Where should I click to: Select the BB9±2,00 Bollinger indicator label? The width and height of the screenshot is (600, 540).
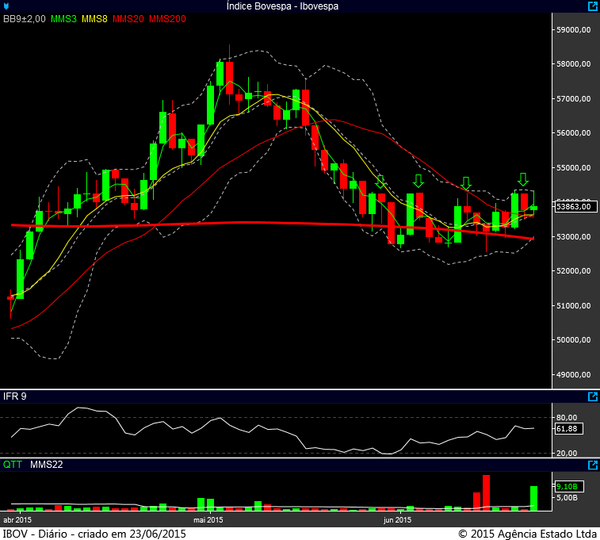click(x=24, y=19)
